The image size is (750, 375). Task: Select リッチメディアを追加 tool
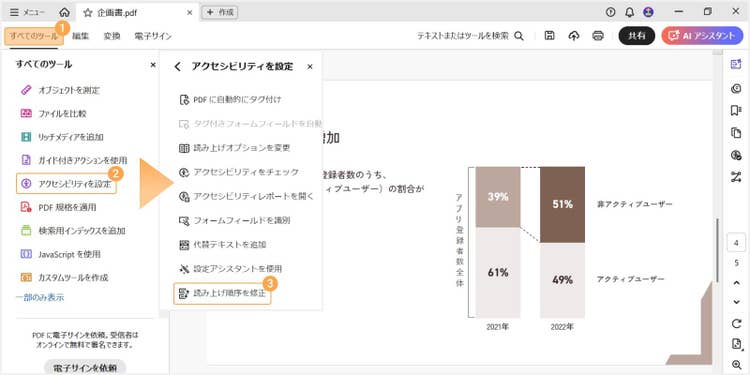[62, 137]
